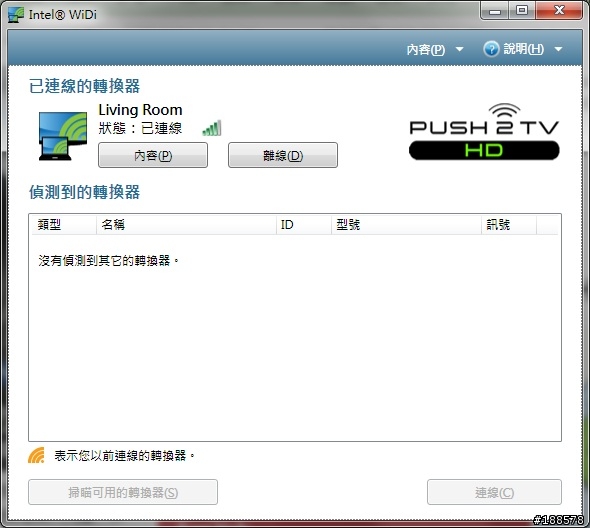The width and height of the screenshot is (590, 528).
Task: Expand the arrow beside 說明(H)
Action: coord(558,49)
